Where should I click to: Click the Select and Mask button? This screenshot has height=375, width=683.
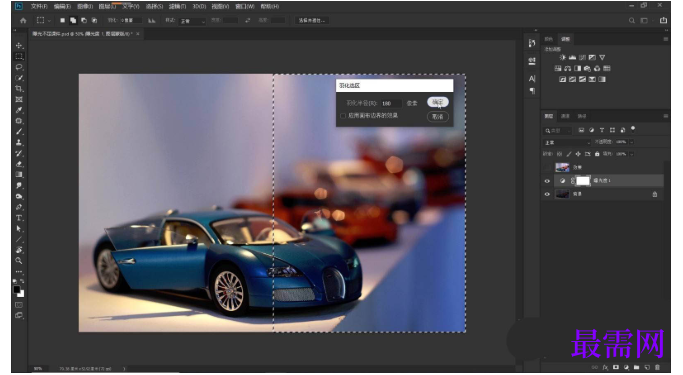[x=312, y=20]
